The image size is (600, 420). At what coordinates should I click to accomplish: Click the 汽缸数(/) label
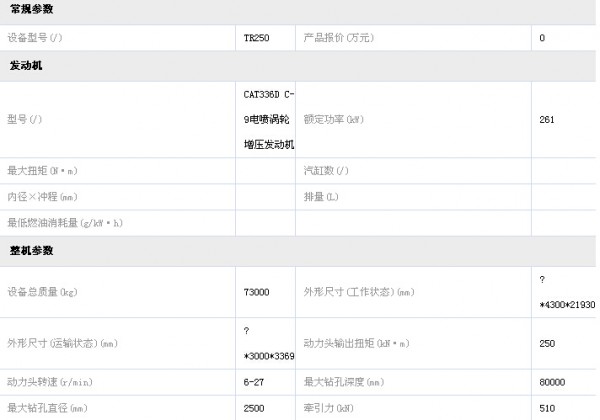tap(326, 171)
